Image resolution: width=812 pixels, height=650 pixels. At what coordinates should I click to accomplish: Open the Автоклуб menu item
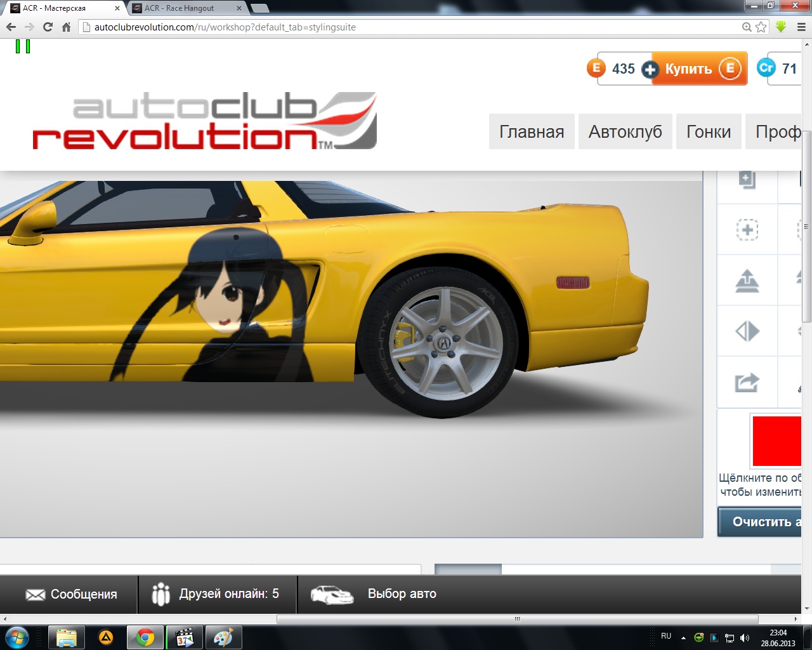tap(625, 131)
